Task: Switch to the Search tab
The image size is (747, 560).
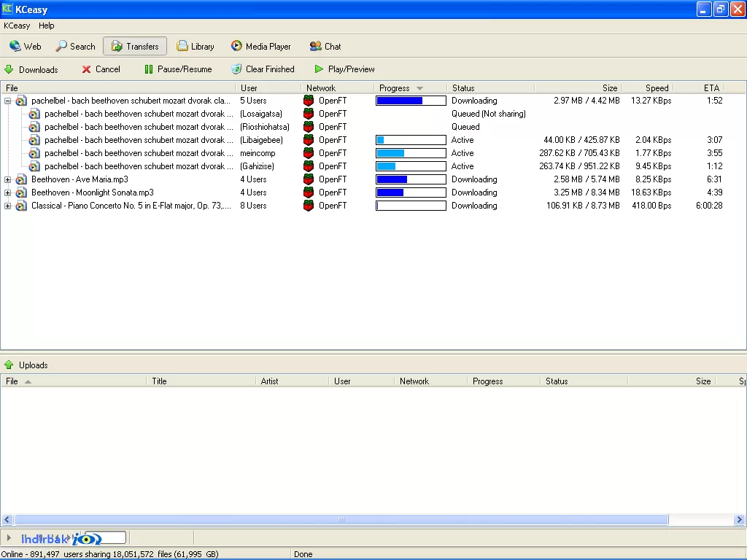Action: coord(76,46)
